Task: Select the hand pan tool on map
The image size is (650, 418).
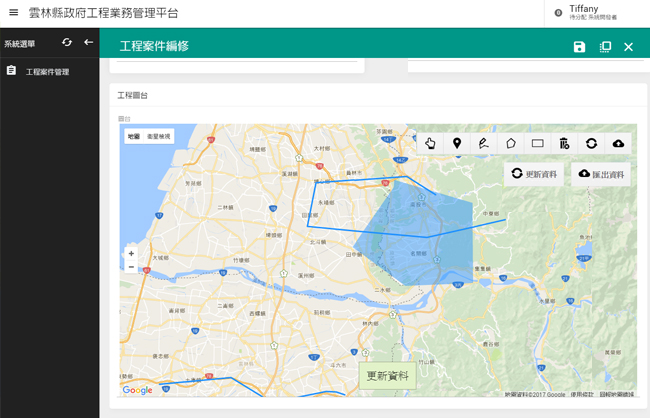Action: 430,143
